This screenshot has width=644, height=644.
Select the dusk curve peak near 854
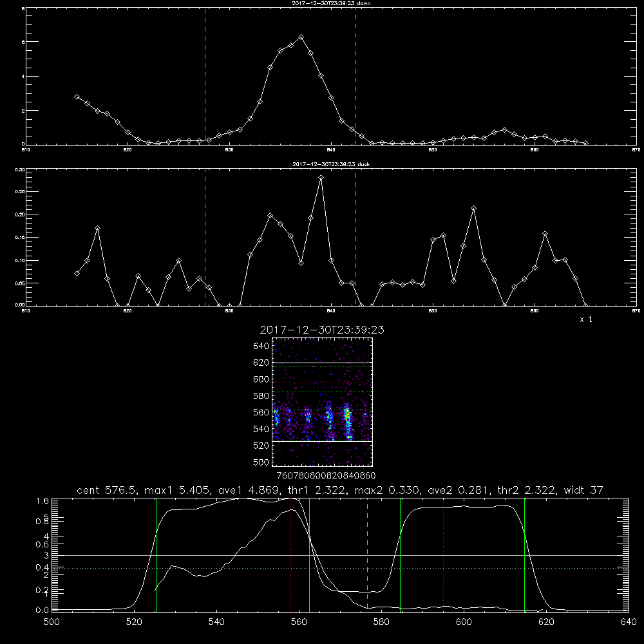473,209
